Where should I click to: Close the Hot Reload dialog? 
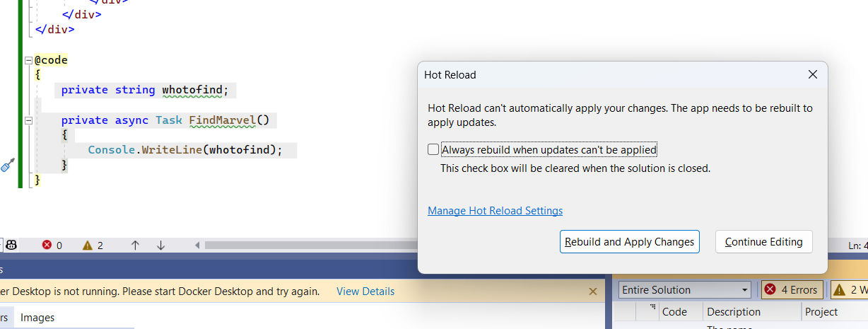click(813, 74)
